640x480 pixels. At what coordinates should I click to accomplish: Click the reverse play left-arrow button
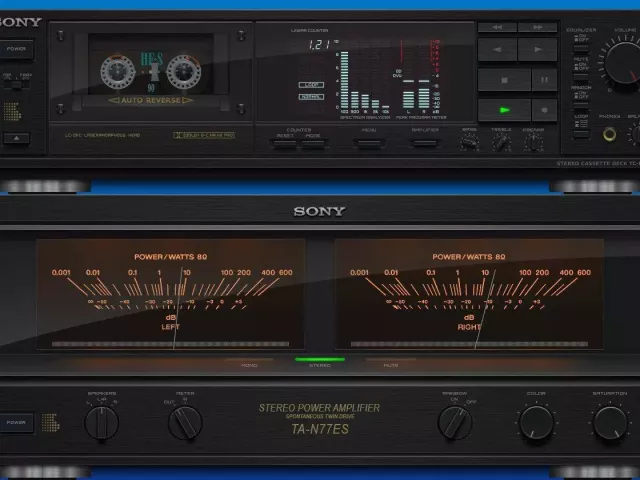point(498,49)
